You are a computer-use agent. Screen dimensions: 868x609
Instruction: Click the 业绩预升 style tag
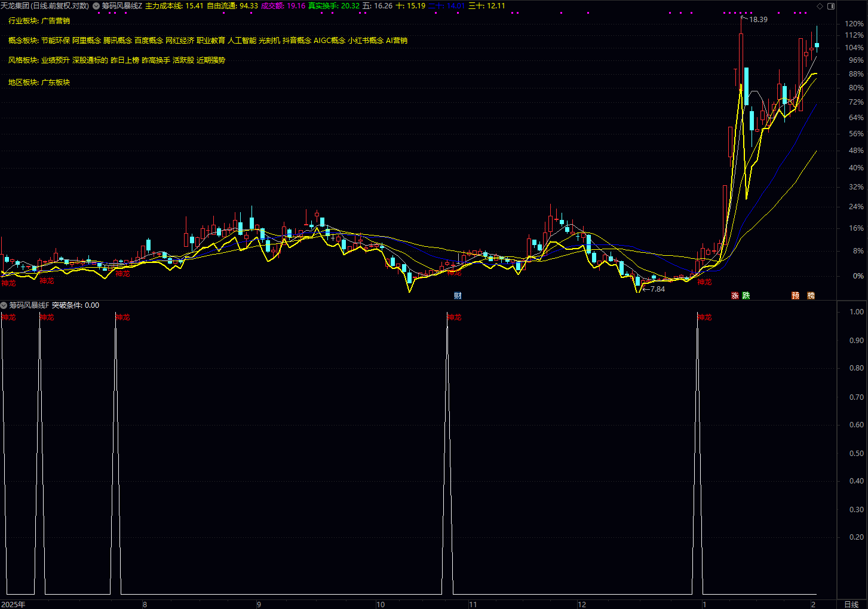[x=56, y=60]
